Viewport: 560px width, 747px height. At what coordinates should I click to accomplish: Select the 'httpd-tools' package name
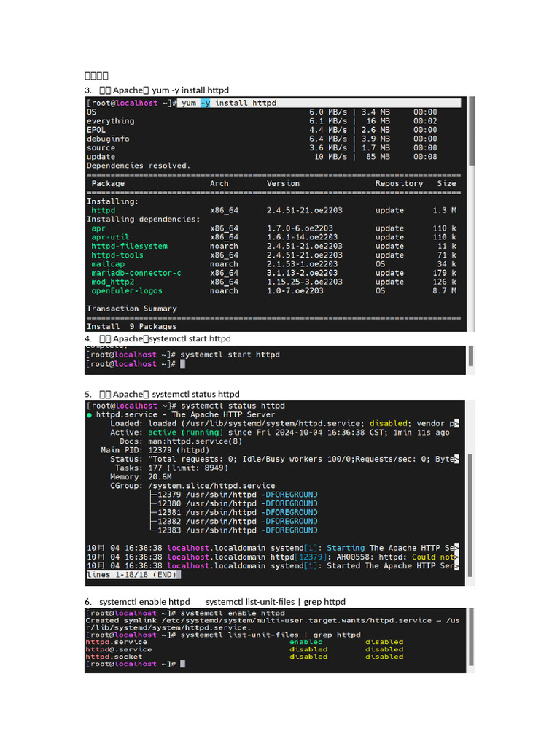117,255
